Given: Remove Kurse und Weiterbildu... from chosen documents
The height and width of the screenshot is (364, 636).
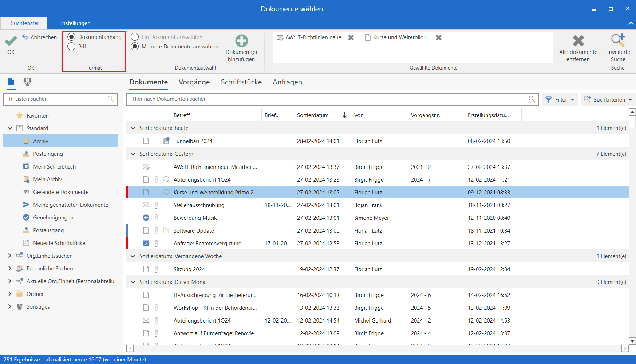Looking at the screenshot, I should (x=439, y=37).
